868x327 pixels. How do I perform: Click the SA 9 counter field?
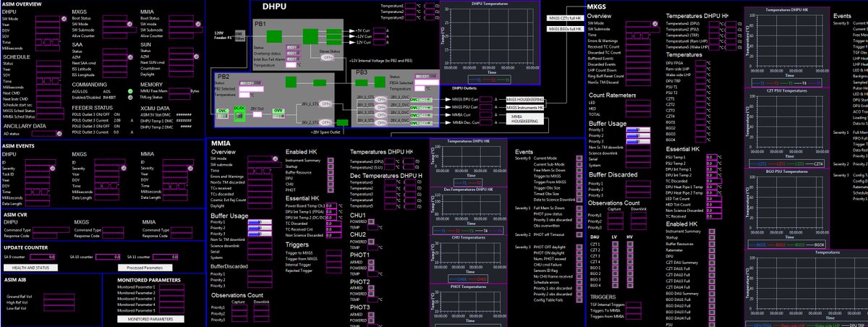(41, 257)
